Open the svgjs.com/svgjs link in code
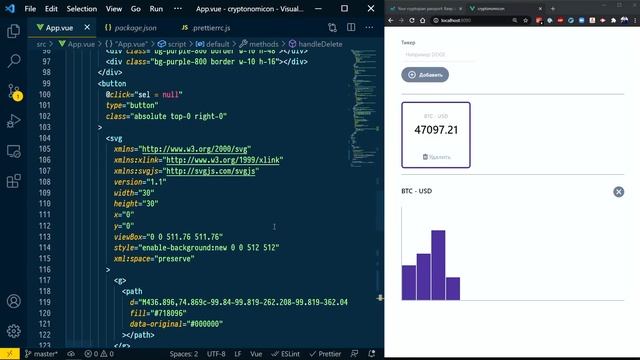 [x=211, y=171]
